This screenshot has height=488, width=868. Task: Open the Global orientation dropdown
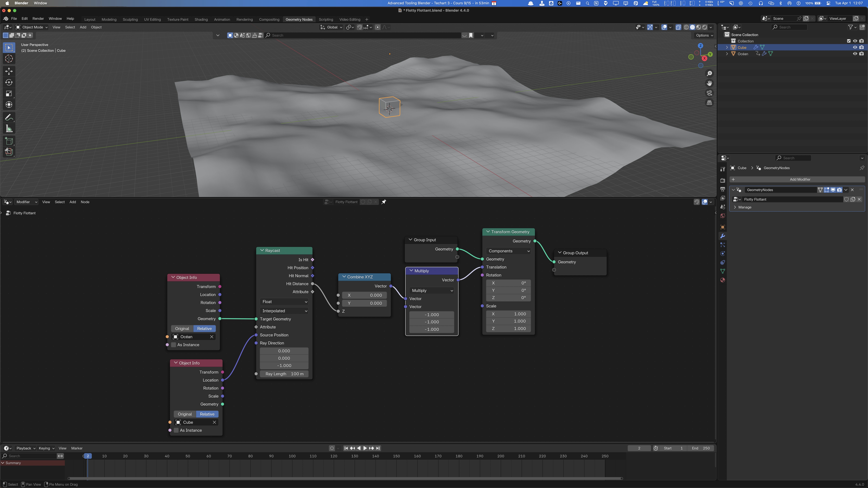(331, 27)
